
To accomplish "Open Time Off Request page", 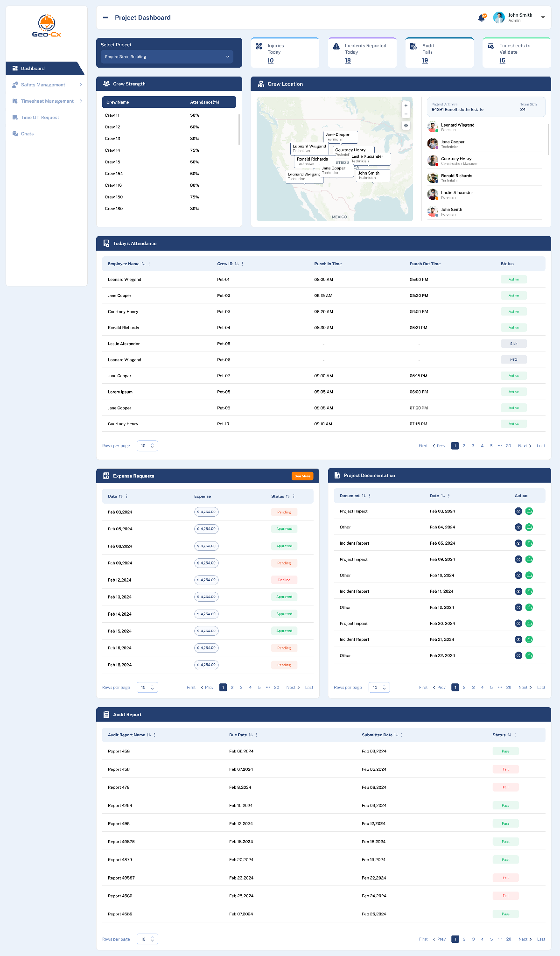I will pyautogui.click(x=40, y=118).
